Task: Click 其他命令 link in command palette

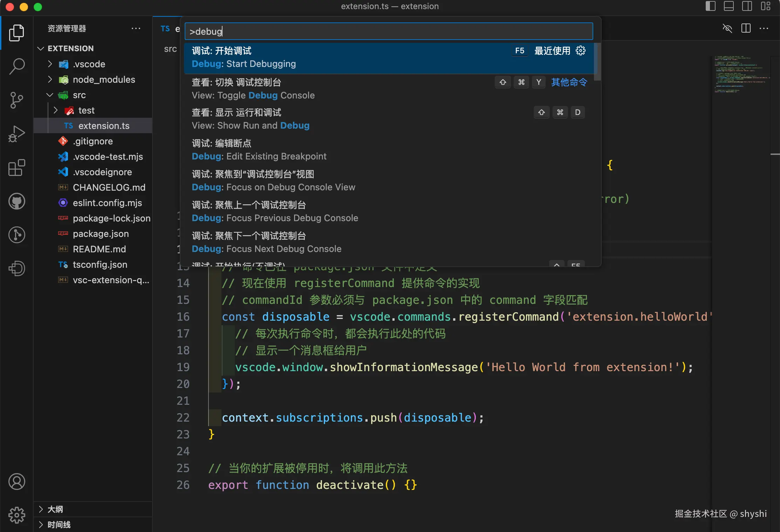Action: click(569, 82)
